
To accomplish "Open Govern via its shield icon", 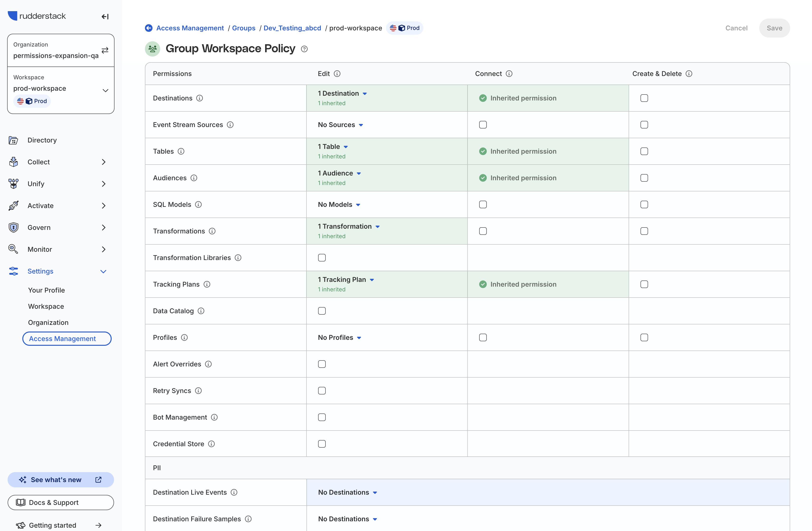I will click(x=13, y=227).
